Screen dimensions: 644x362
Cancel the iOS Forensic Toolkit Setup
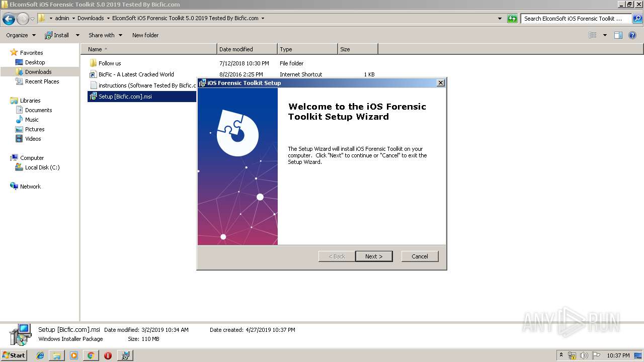coord(420,256)
